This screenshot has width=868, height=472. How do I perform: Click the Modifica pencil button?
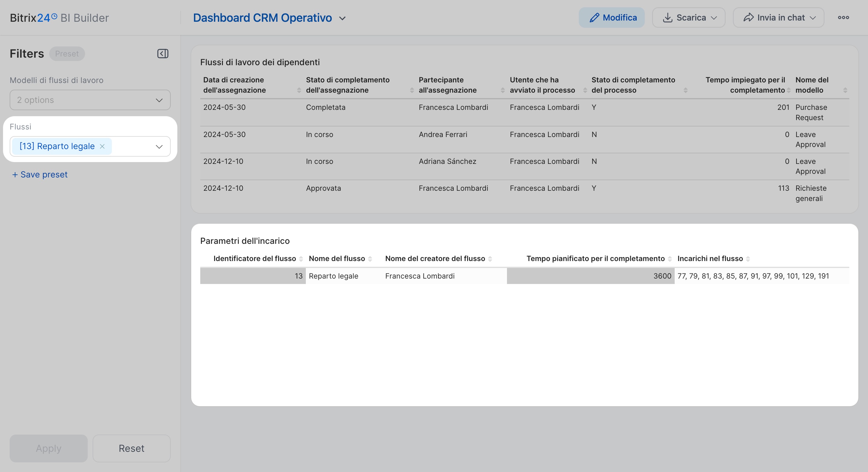(612, 18)
